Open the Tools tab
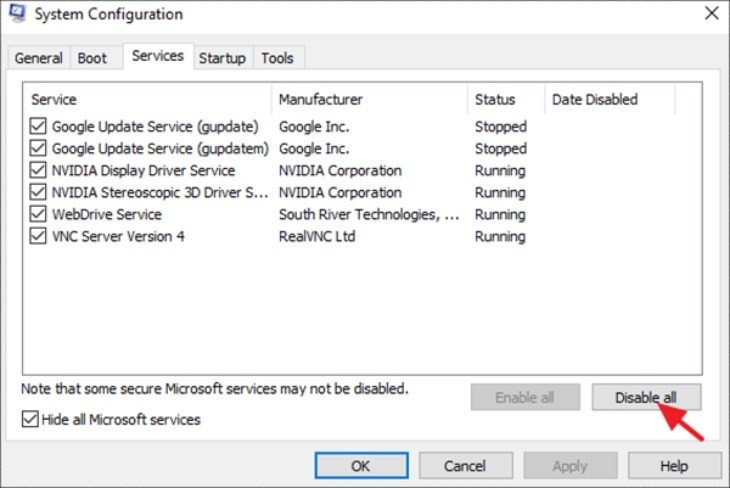 coord(278,58)
